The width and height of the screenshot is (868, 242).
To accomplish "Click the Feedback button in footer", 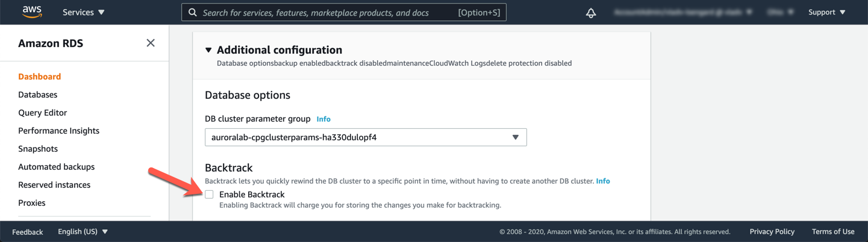I will tap(28, 232).
